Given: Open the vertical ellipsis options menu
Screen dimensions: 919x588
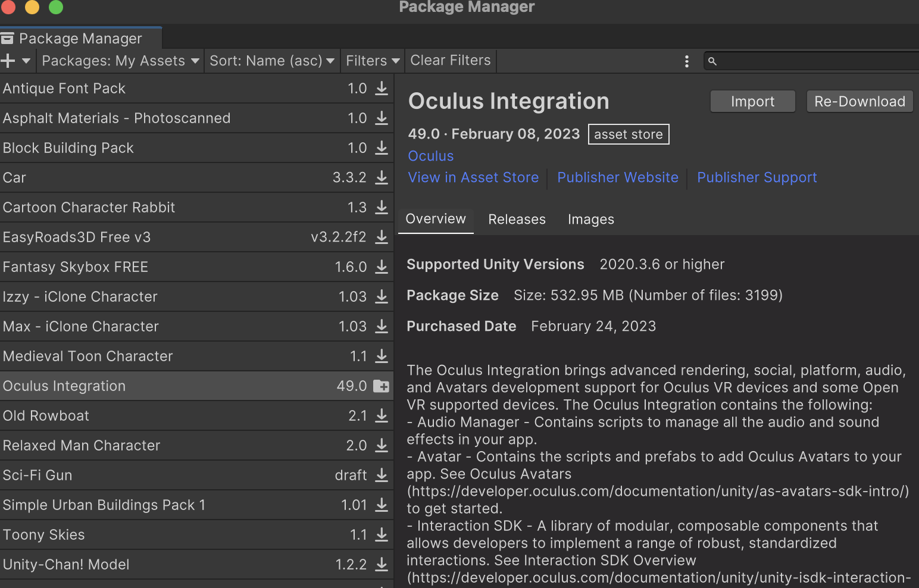Looking at the screenshot, I should 687,61.
